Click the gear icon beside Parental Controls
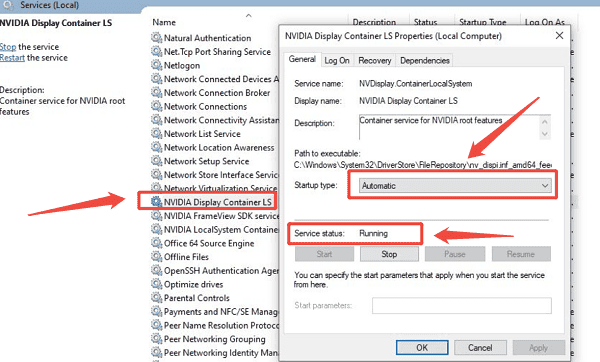The image size is (600, 362). point(156,298)
